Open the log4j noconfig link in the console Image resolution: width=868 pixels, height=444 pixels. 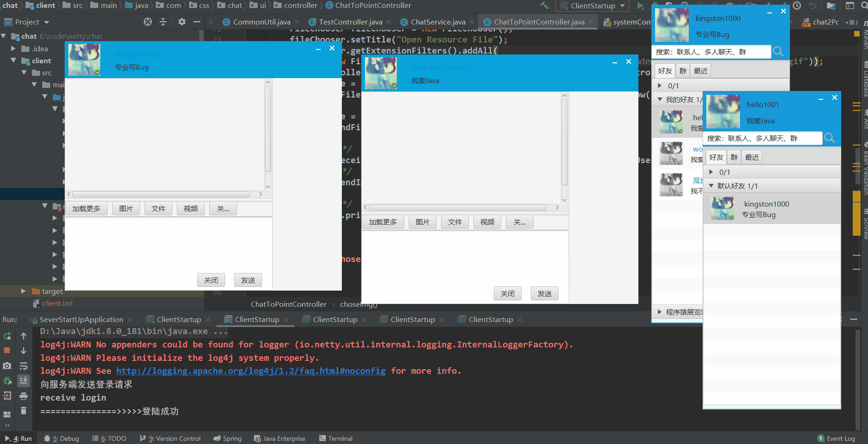[x=251, y=371]
